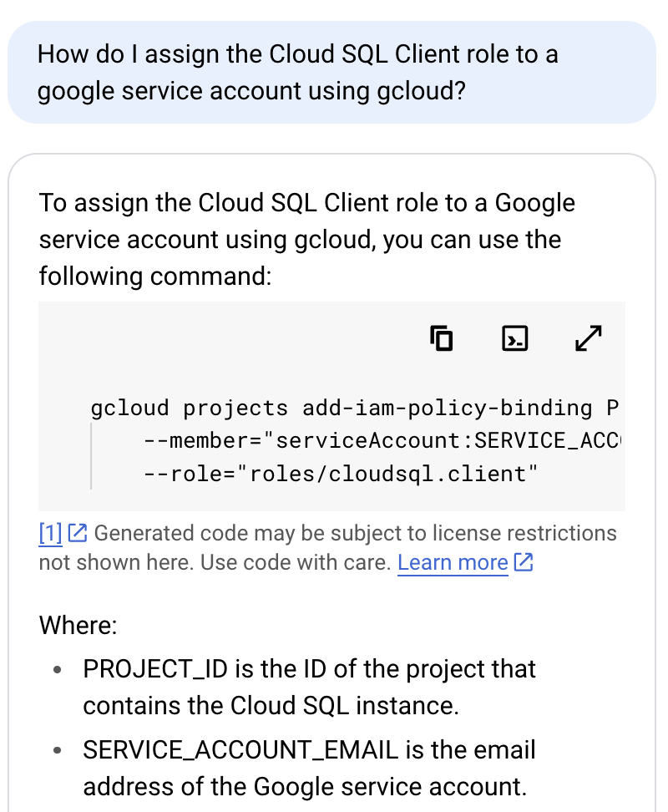Copy the gcloud code snippet
668x812 pixels.
[x=442, y=338]
